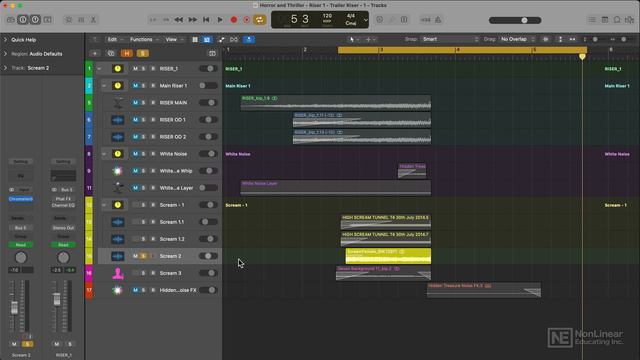Open the LCD display mode dropdown arrow
Screen dimensions: 640x360
coord(365,20)
